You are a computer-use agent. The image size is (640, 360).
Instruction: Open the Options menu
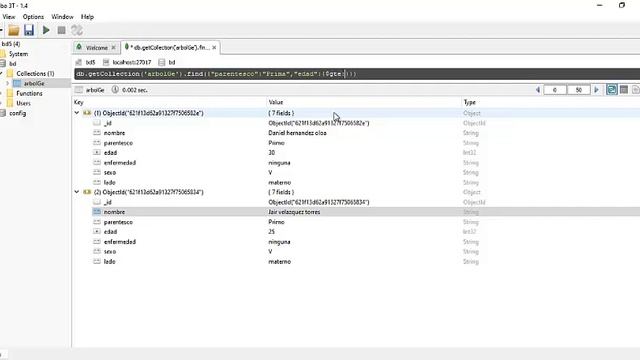tap(33, 17)
